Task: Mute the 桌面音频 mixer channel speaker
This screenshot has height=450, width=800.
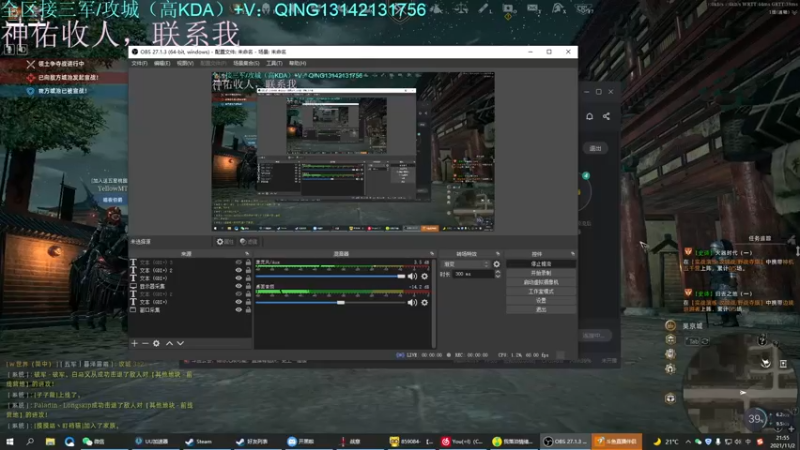Action: [x=412, y=303]
